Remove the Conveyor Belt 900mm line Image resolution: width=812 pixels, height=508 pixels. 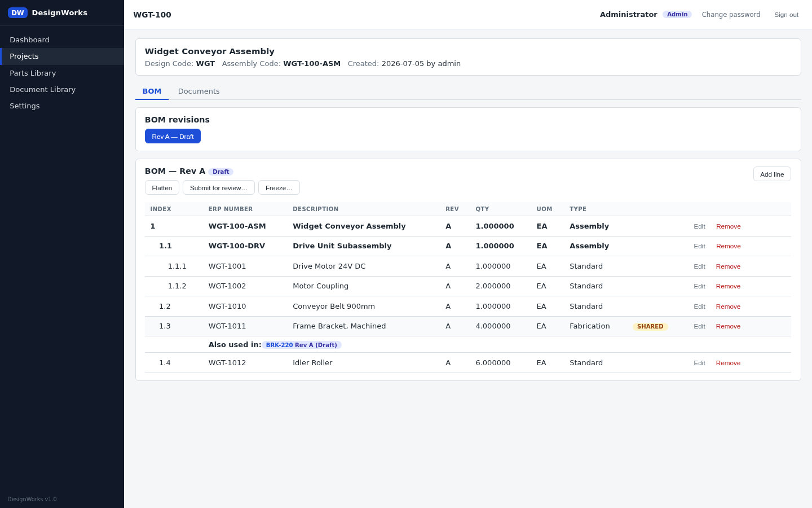tap(728, 306)
